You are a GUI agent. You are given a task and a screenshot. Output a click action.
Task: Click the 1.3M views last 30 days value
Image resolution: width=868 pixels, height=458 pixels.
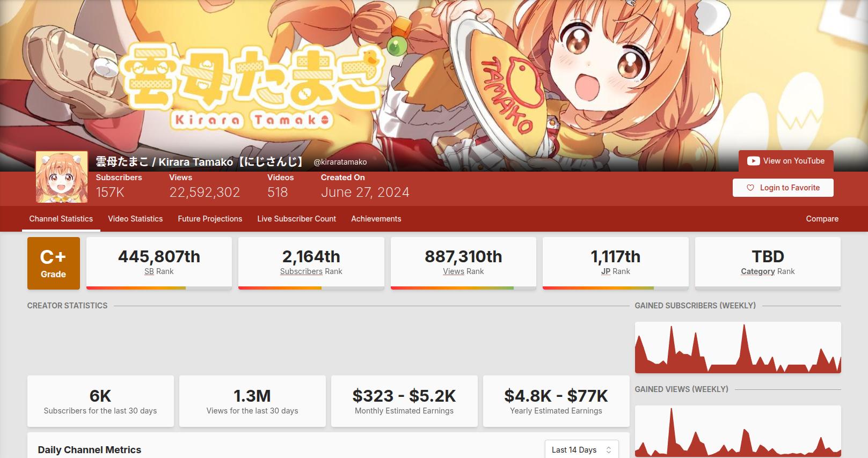pyautogui.click(x=252, y=396)
